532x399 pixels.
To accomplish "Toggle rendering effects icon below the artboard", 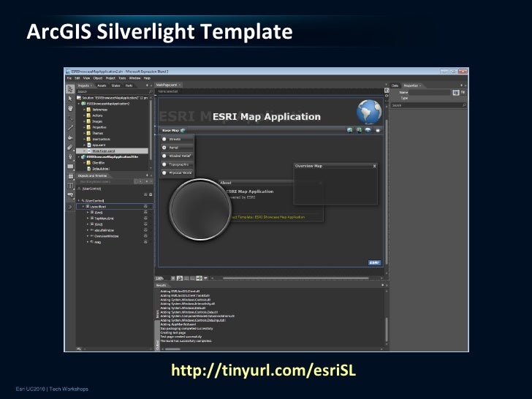I will click(180, 278).
